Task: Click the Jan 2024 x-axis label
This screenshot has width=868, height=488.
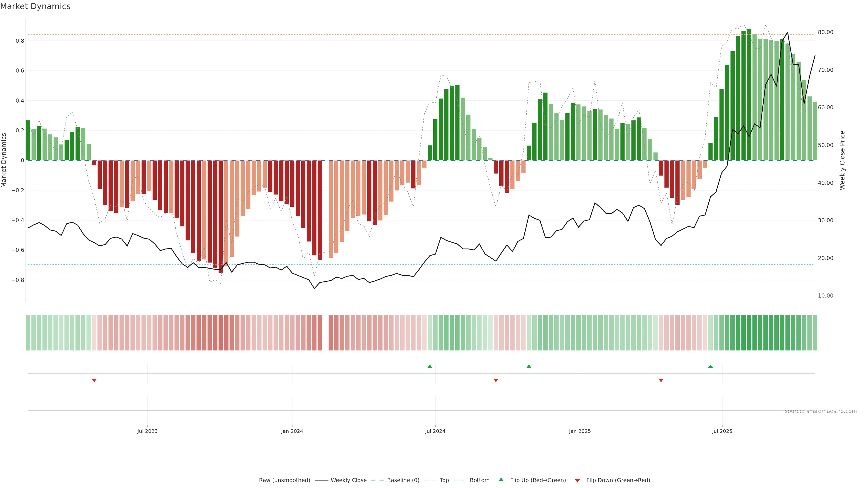Action: [292, 431]
